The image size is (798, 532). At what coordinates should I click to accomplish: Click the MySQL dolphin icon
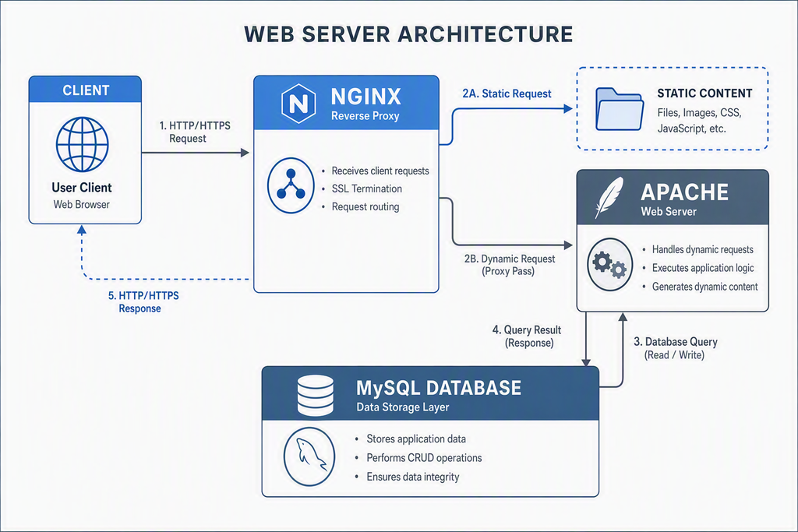click(x=309, y=456)
